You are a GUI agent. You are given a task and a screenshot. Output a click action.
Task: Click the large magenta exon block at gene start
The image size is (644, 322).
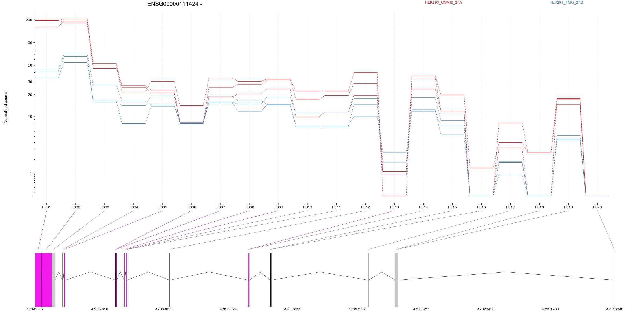point(43,280)
